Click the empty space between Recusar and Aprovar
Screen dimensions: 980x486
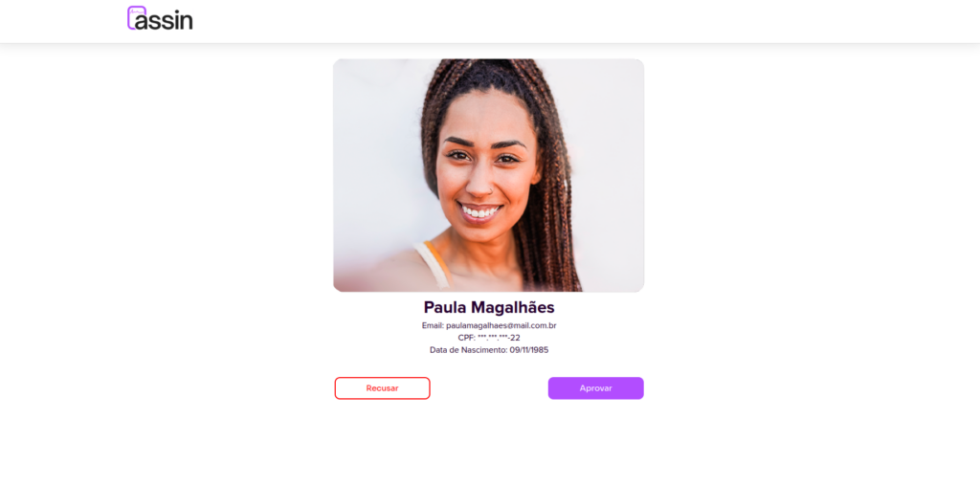coord(489,387)
